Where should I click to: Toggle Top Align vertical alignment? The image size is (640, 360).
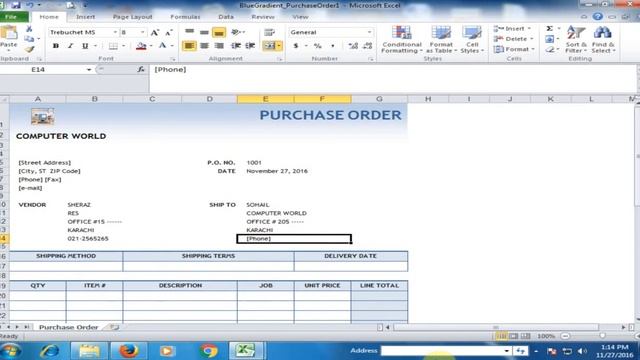(x=189, y=32)
